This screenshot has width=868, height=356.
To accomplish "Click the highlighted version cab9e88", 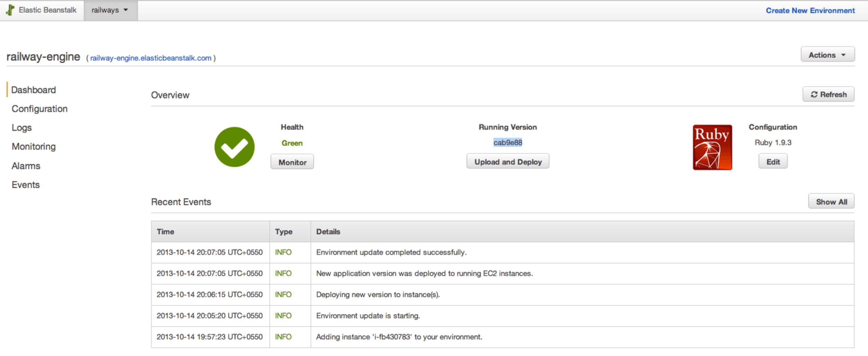I will coord(508,142).
